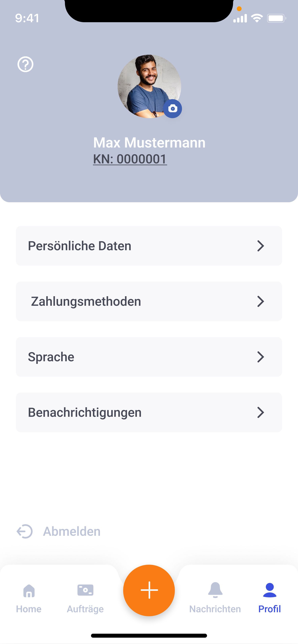Viewport: 298px width, 644px height.
Task: Tap the Max Mustermann profile picture
Action: (148, 85)
